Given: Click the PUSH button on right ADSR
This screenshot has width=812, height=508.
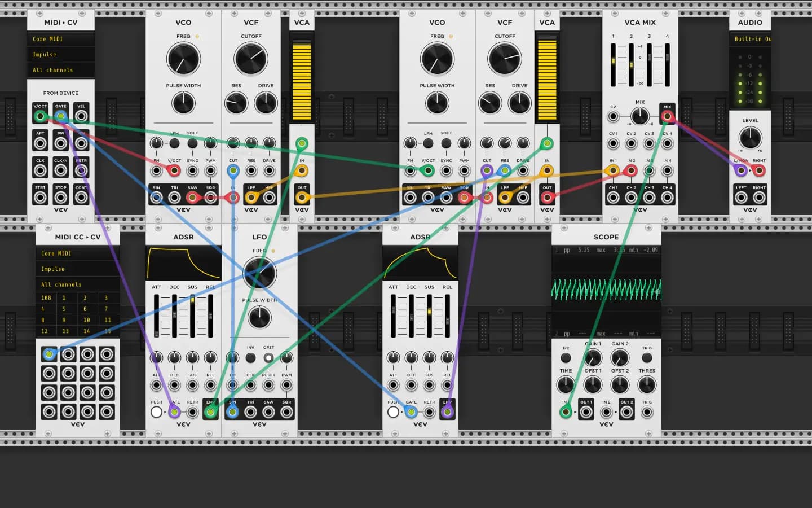Looking at the screenshot, I should [393, 412].
